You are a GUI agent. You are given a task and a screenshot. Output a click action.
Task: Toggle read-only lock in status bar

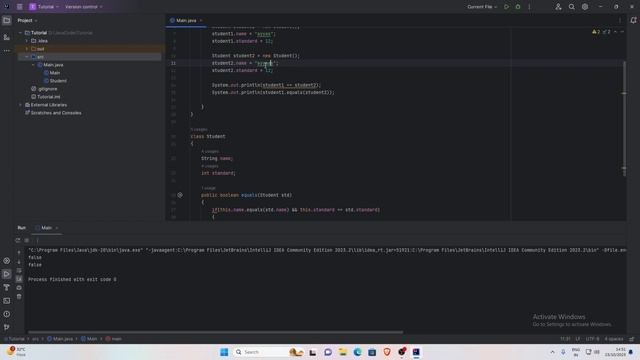[x=632, y=339]
